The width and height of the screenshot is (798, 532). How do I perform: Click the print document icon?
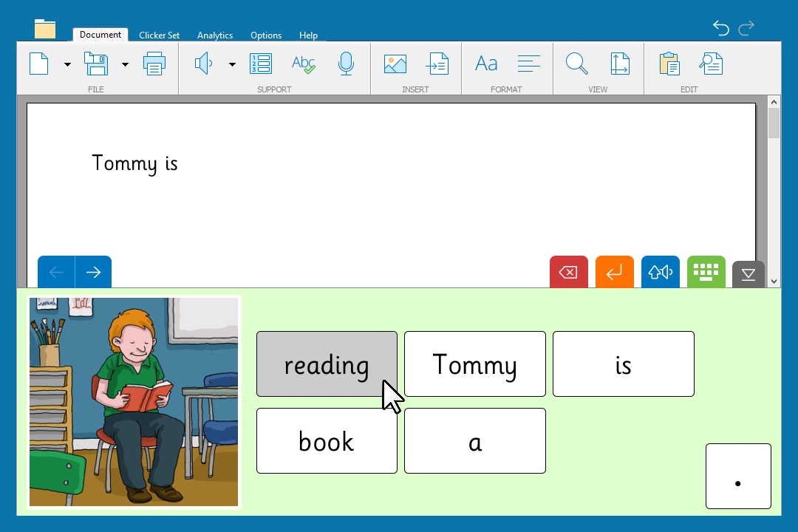tap(154, 64)
